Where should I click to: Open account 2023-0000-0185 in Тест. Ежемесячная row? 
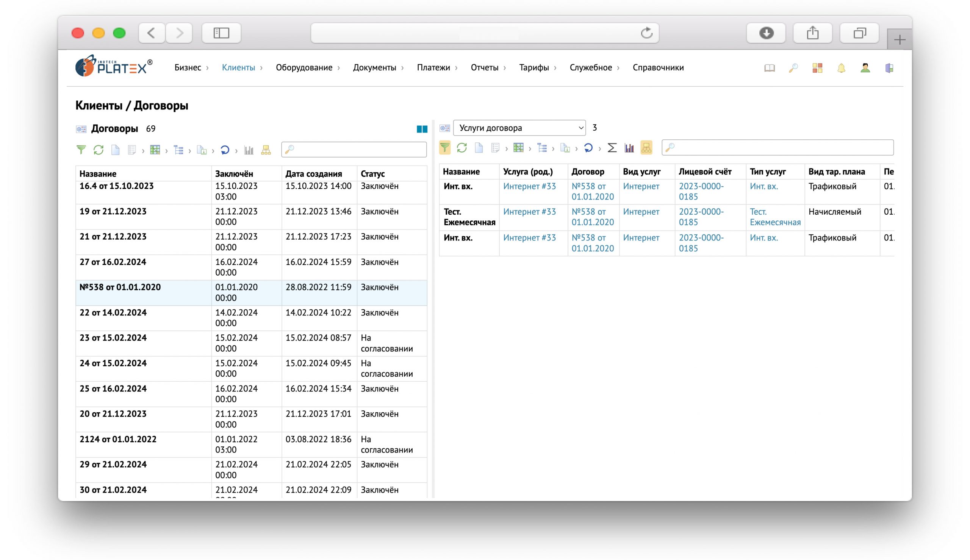click(701, 217)
